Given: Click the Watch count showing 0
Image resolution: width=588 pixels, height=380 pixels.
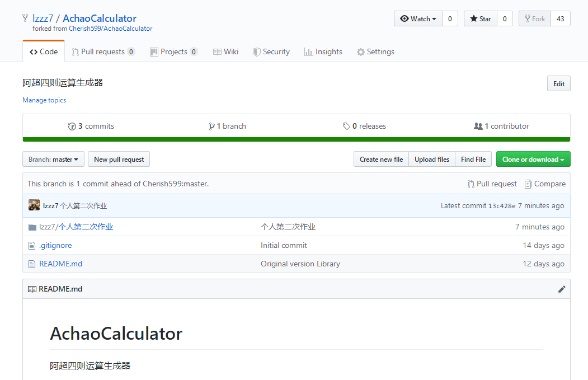Looking at the screenshot, I should click(x=450, y=19).
